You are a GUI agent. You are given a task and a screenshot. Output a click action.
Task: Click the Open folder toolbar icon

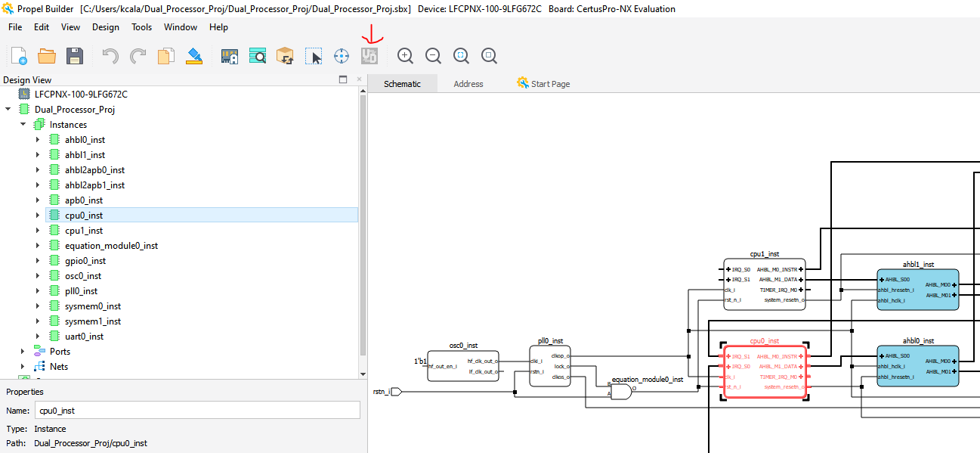(x=47, y=56)
